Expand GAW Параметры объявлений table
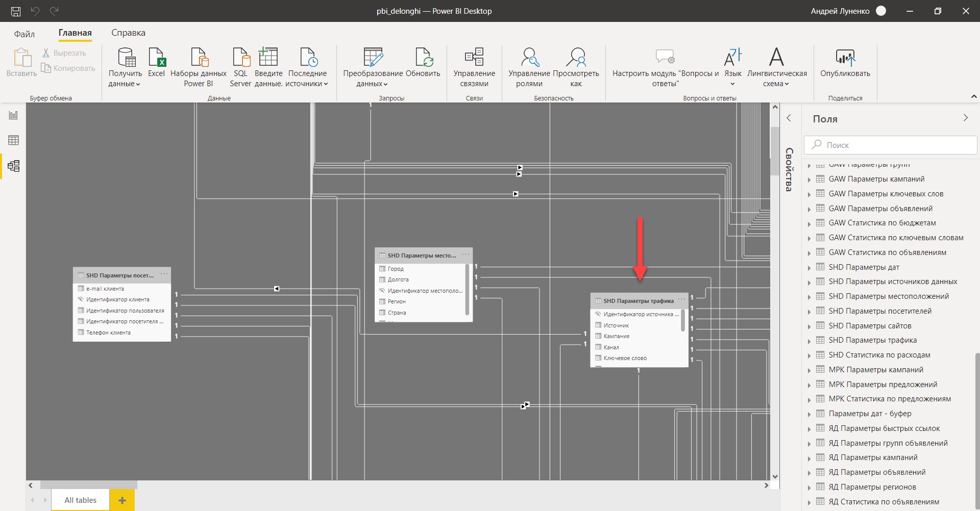Image resolution: width=980 pixels, height=511 pixels. tap(809, 209)
